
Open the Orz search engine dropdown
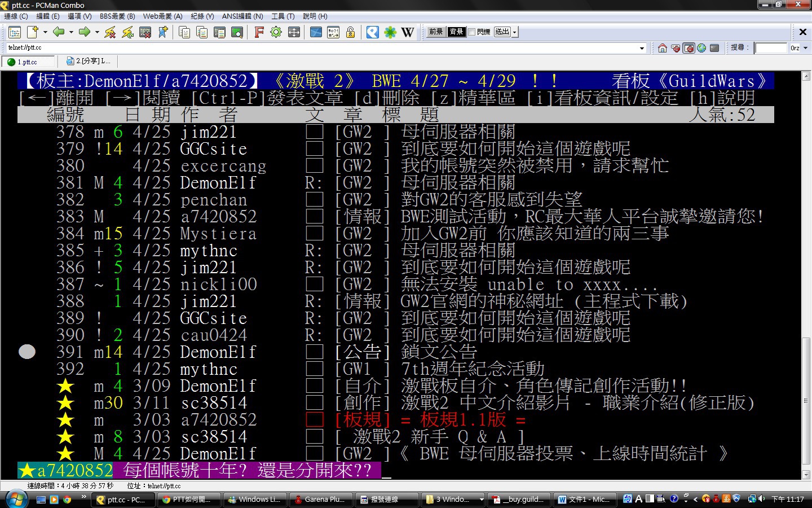pyautogui.click(x=805, y=48)
